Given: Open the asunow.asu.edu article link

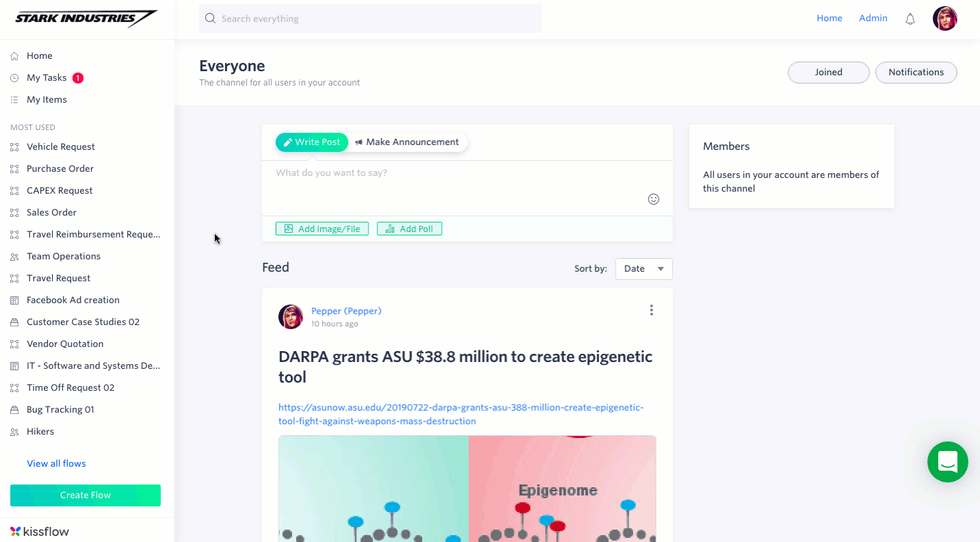Looking at the screenshot, I should coord(461,414).
